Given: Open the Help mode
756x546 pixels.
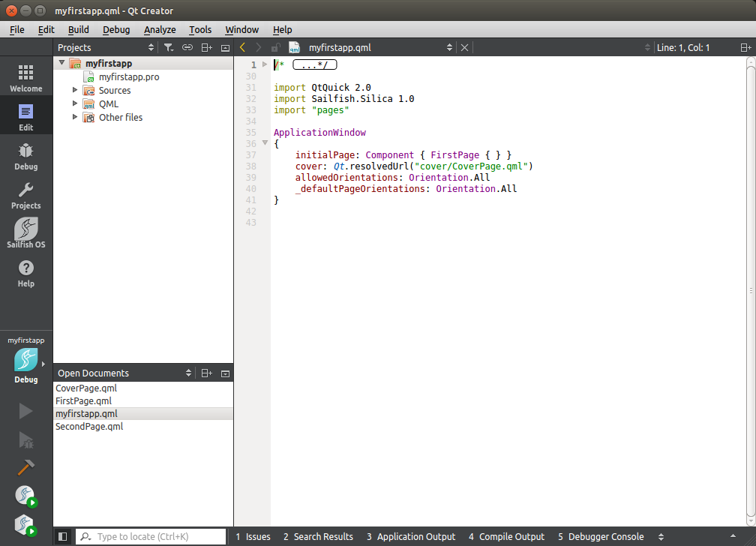Looking at the screenshot, I should pos(25,273).
